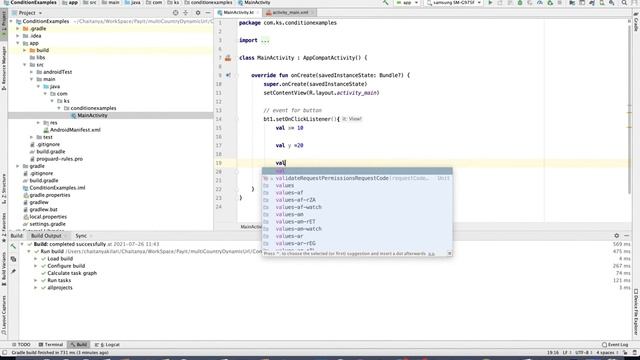Open Project panel gear settings

[x=198, y=13]
